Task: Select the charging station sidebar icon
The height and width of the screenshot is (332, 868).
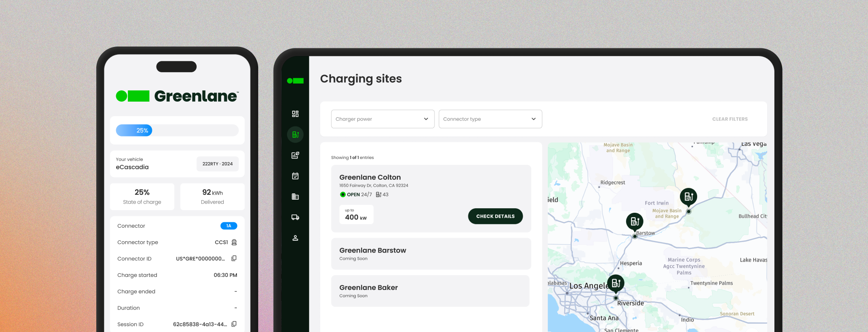Action: pyautogui.click(x=295, y=135)
